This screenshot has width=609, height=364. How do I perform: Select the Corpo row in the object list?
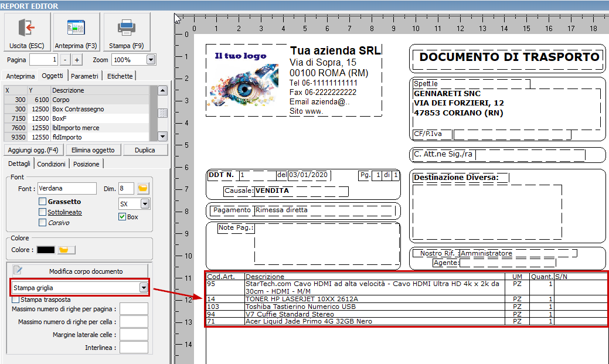(x=77, y=100)
